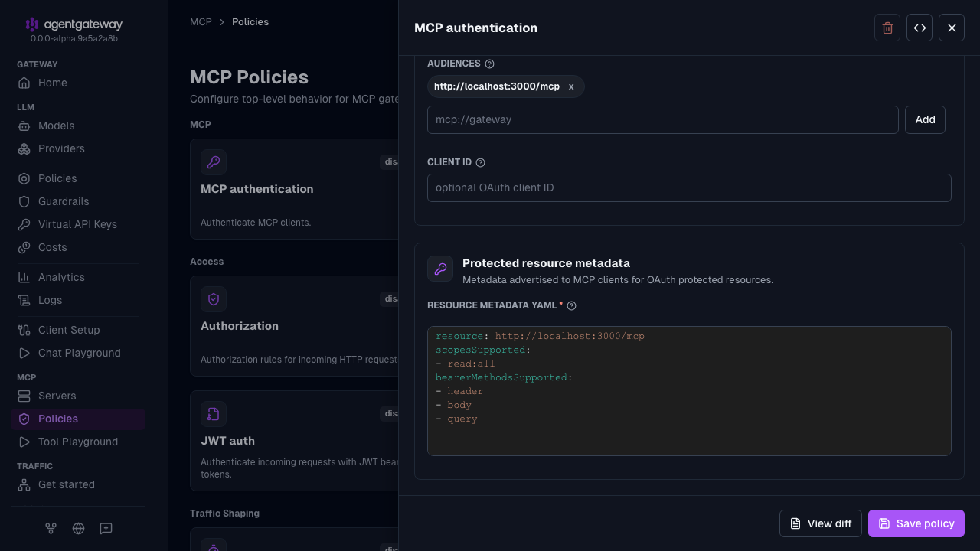Click the Logs scroll icon
The image size is (980, 551).
tap(24, 300)
